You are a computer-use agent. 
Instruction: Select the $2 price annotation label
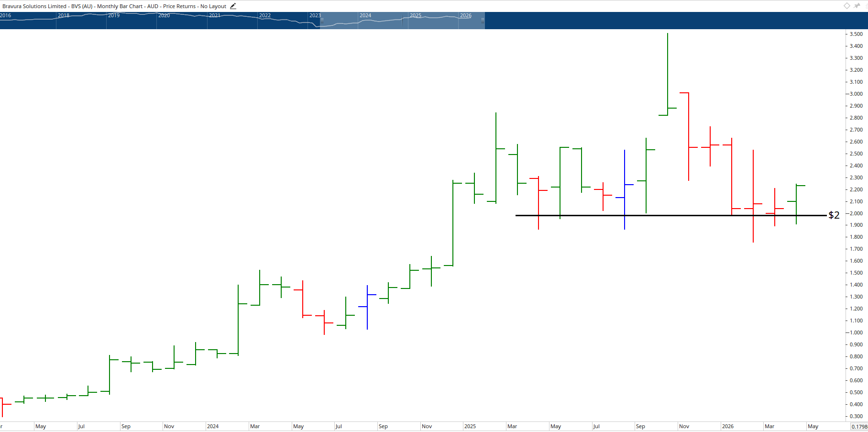[834, 215]
